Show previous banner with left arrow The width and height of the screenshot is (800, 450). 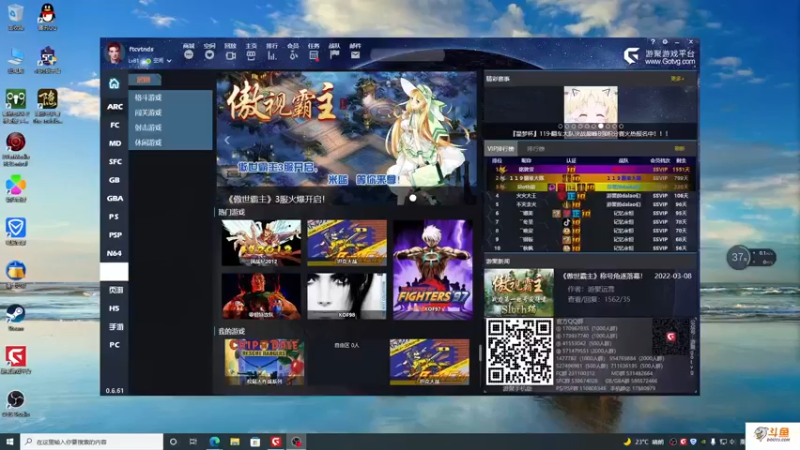227,140
